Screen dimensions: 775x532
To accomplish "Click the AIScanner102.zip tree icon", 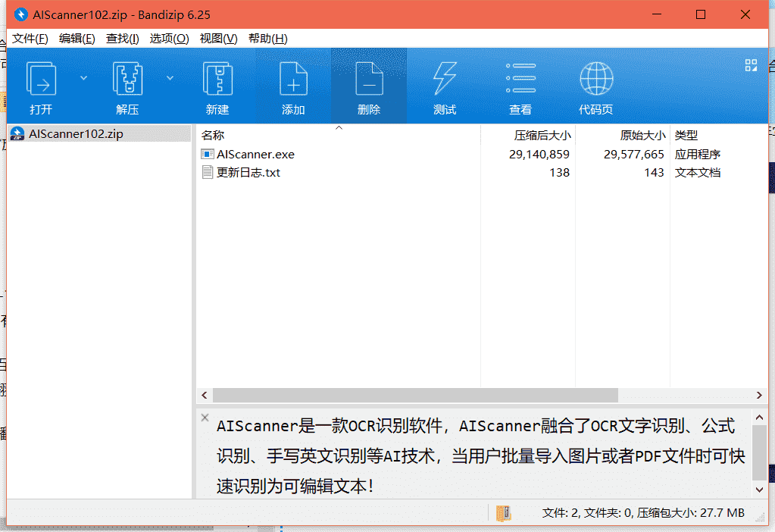I will pyautogui.click(x=17, y=134).
